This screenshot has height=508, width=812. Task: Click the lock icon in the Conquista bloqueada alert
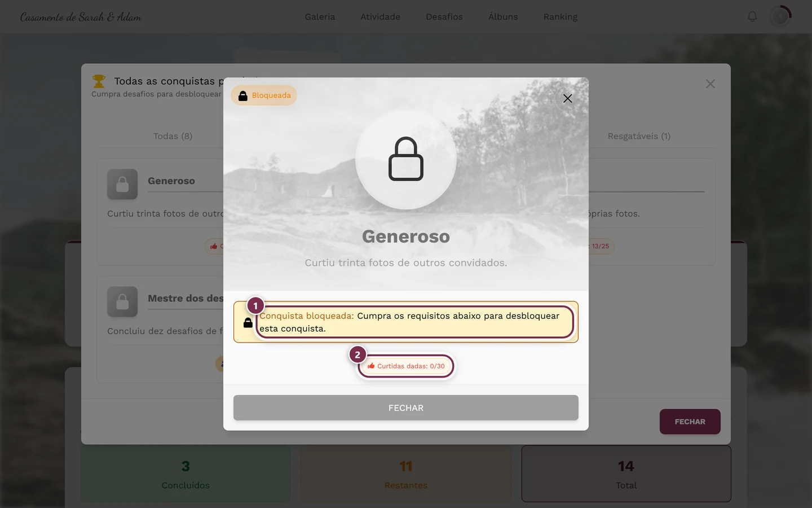point(248,322)
